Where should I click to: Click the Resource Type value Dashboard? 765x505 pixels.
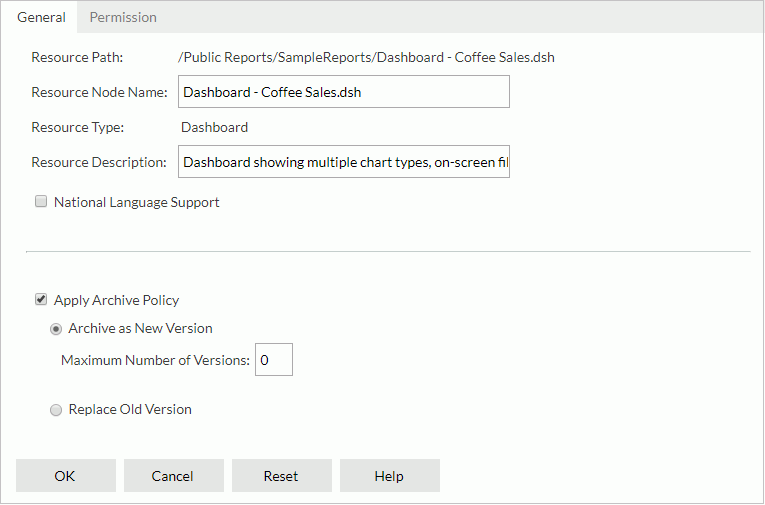tap(215, 127)
